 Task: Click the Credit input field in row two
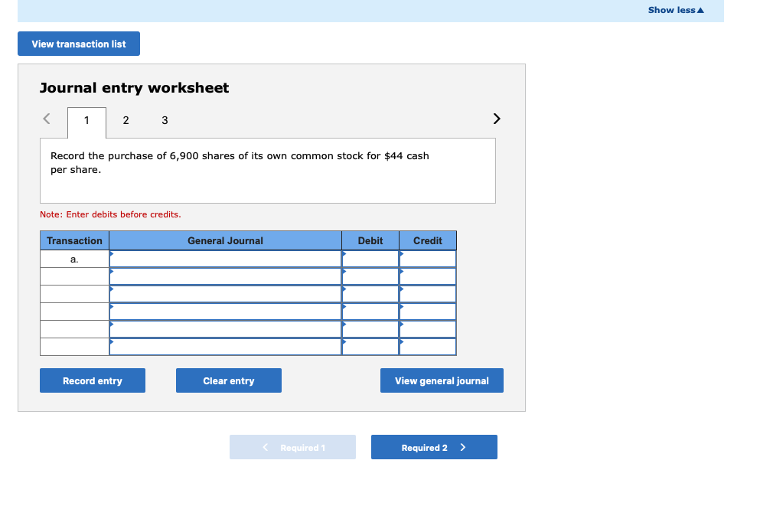coord(427,277)
